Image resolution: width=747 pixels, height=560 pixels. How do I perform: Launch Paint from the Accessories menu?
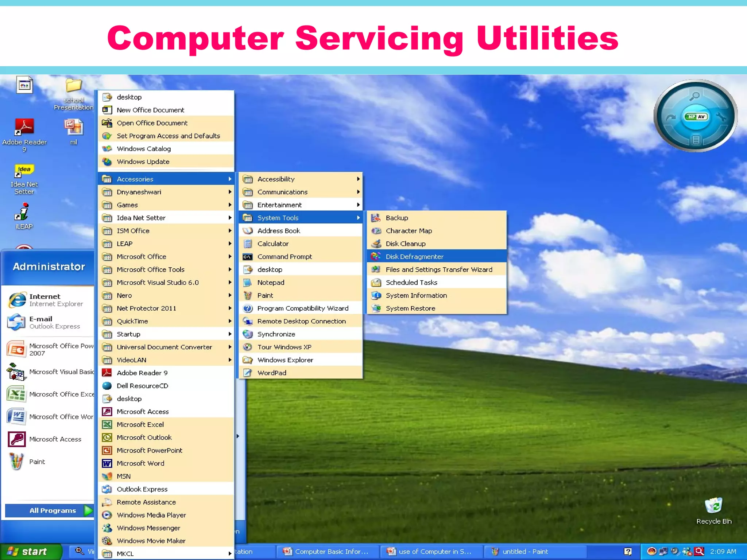[301, 295]
